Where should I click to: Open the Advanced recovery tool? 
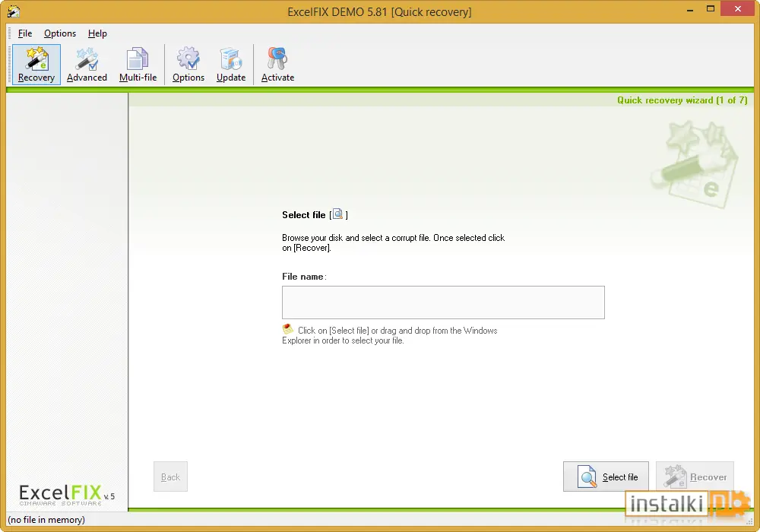(x=87, y=65)
